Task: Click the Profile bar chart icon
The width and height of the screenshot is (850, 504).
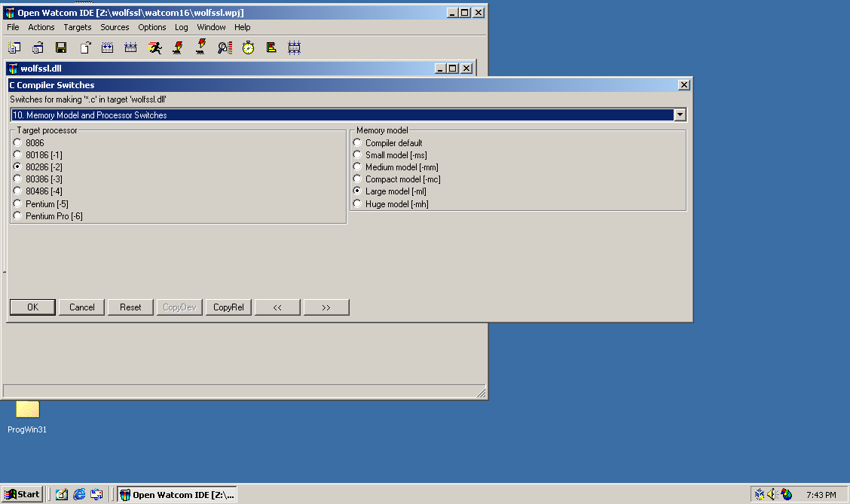Action: [x=271, y=47]
